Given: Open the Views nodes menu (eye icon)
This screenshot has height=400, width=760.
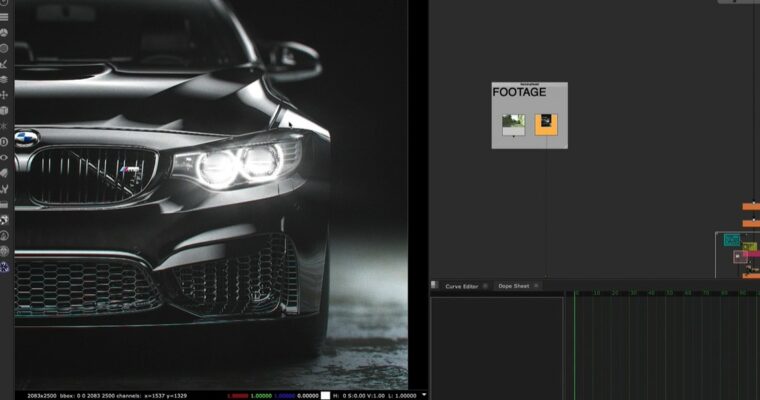Looking at the screenshot, I should pyautogui.click(x=4, y=157).
